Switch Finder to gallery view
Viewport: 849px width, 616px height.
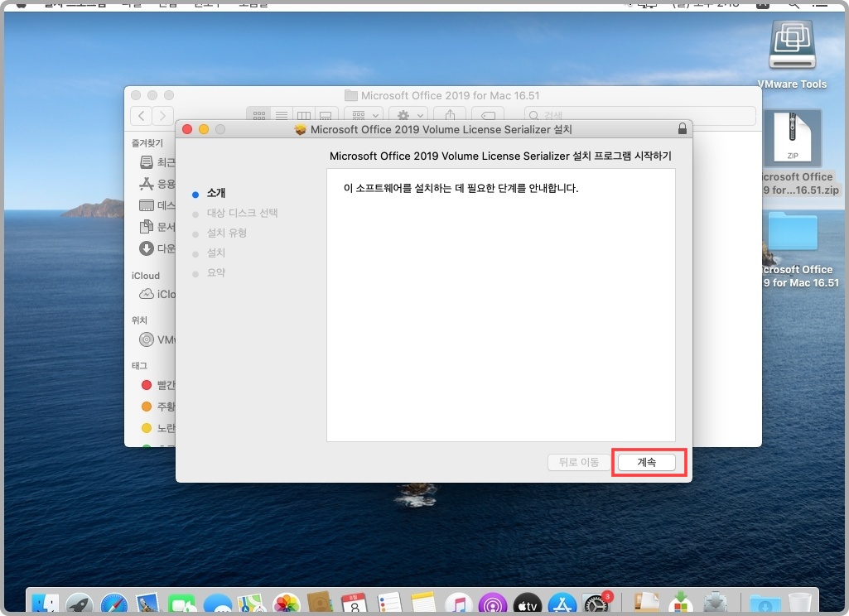[326, 115]
